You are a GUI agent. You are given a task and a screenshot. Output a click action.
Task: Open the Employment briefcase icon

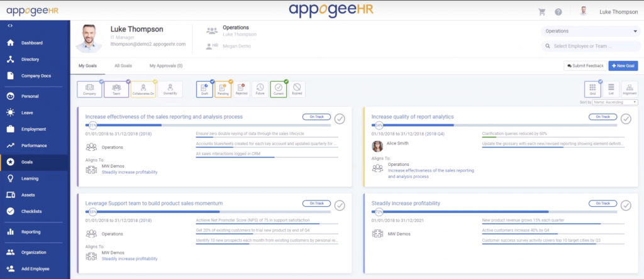[x=10, y=129]
